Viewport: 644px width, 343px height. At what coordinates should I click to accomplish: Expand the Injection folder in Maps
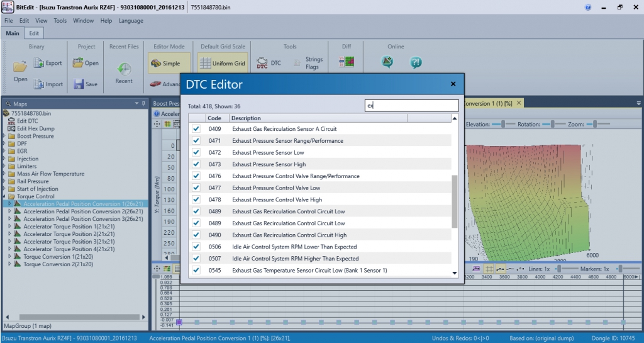click(4, 159)
